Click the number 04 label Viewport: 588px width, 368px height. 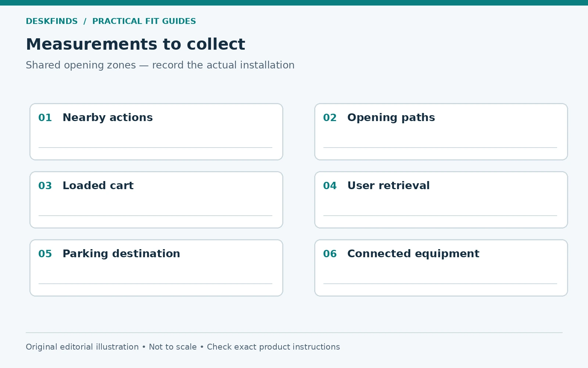pos(330,186)
